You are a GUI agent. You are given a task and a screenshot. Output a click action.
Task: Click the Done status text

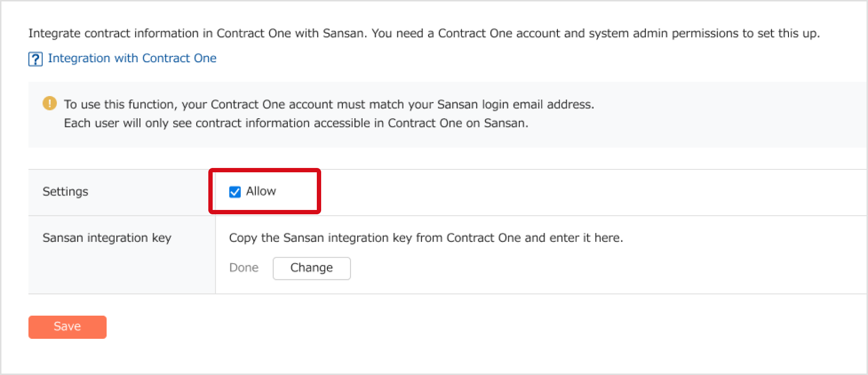[244, 267]
